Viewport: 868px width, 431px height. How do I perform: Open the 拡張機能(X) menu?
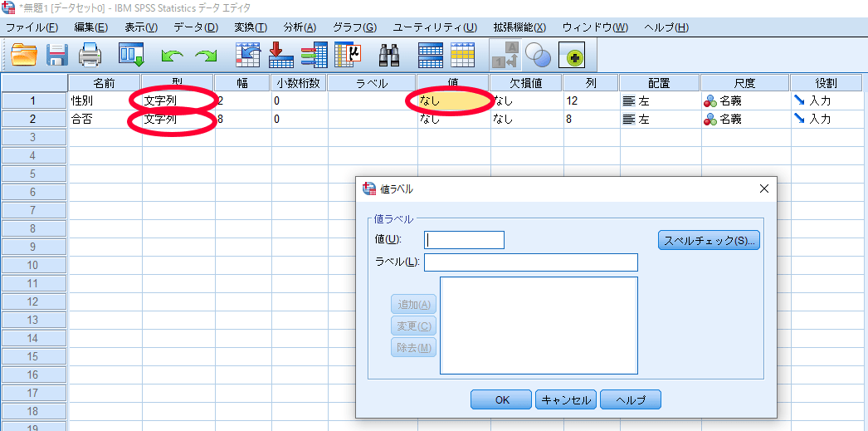pyautogui.click(x=519, y=27)
